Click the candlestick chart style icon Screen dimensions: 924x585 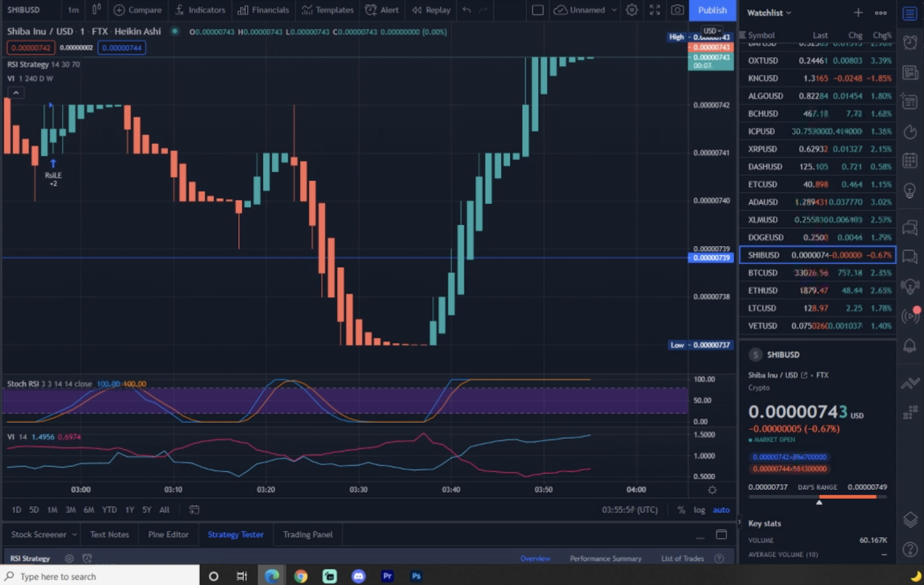point(97,10)
